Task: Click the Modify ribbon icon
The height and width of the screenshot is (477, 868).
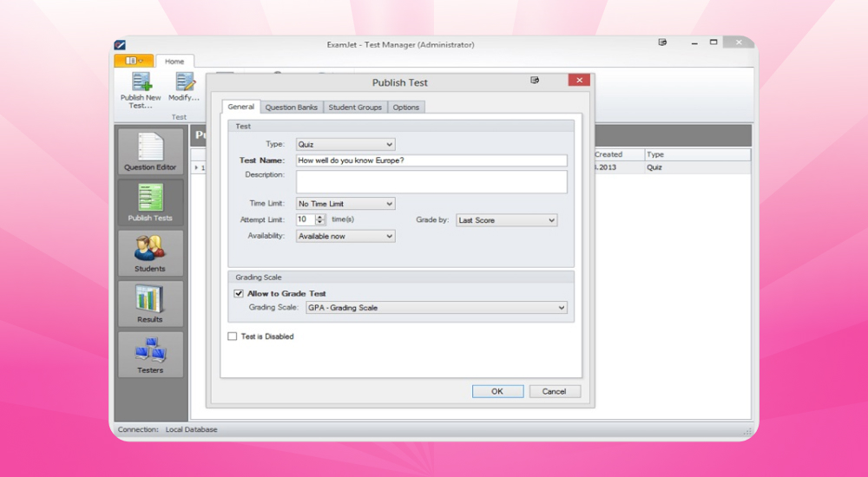Action: pos(185,83)
